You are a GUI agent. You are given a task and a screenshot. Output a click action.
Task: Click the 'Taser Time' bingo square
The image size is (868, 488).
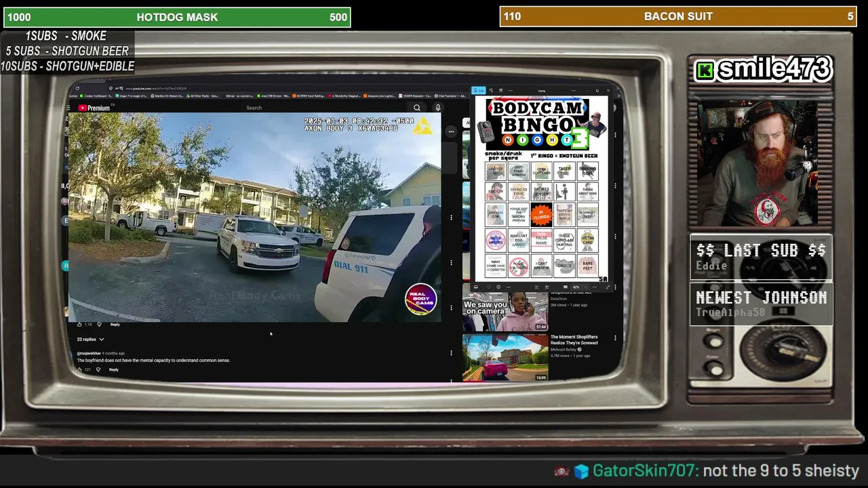(564, 170)
